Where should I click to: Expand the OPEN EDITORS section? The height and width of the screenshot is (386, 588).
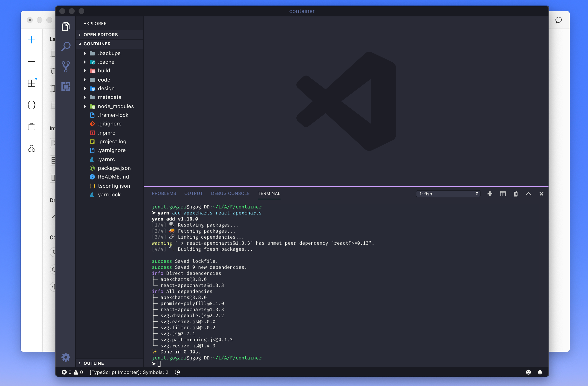pos(109,34)
